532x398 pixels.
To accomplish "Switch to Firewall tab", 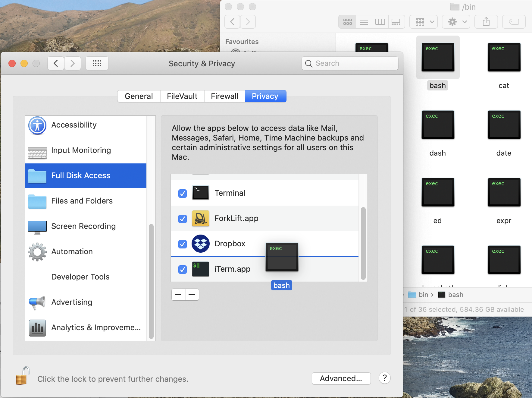I will click(225, 96).
